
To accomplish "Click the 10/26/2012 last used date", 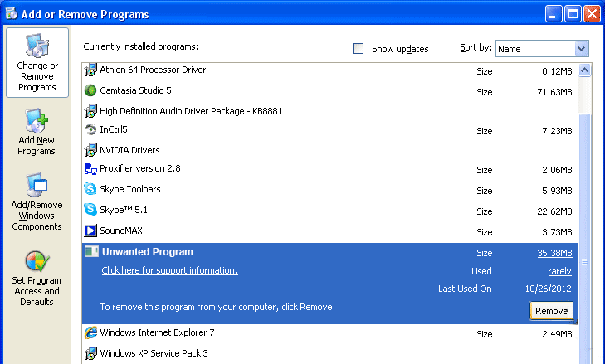I will 548,289.
